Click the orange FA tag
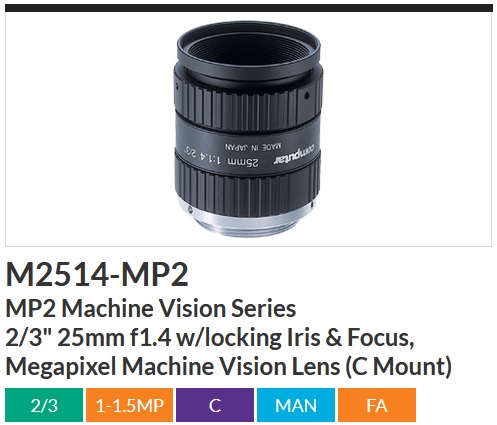The width and height of the screenshot is (497, 425). click(377, 405)
